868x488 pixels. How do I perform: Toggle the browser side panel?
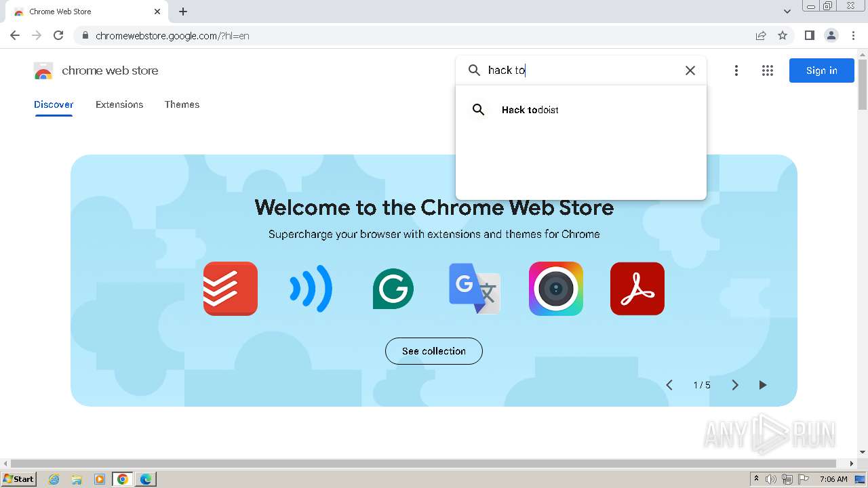[810, 35]
